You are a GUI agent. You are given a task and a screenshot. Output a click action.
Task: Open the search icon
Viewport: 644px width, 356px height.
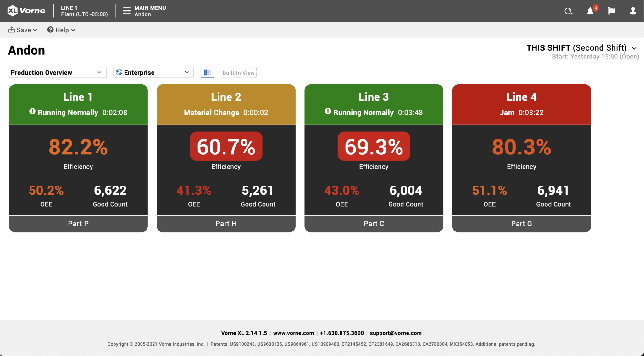click(569, 11)
